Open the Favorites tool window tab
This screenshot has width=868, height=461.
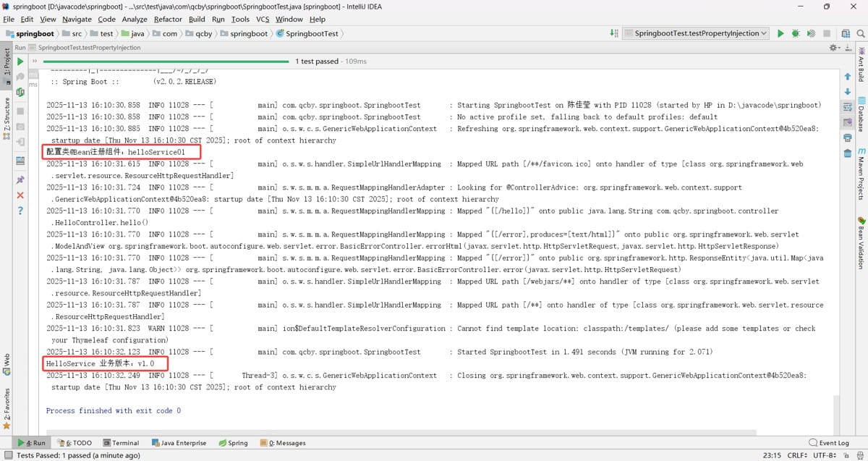(7, 407)
